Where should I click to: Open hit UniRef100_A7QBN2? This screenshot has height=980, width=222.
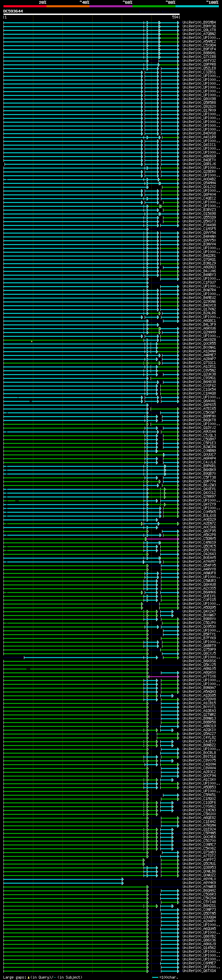coord(199,34)
